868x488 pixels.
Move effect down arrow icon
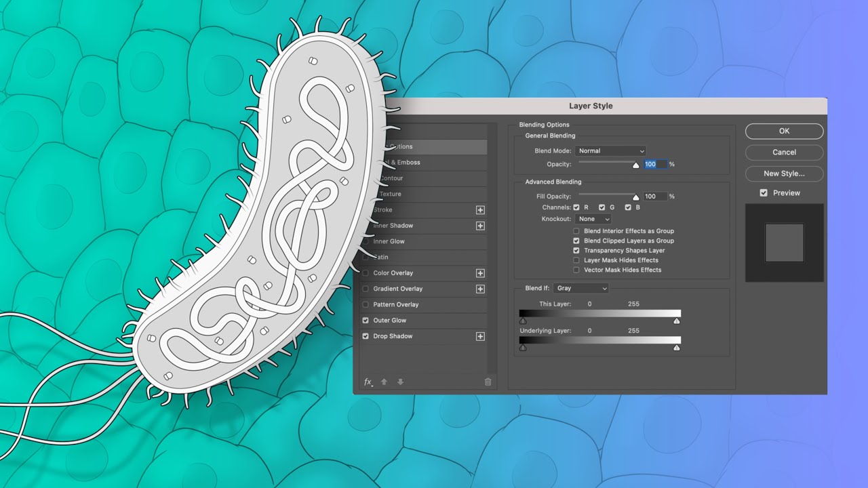pos(400,382)
